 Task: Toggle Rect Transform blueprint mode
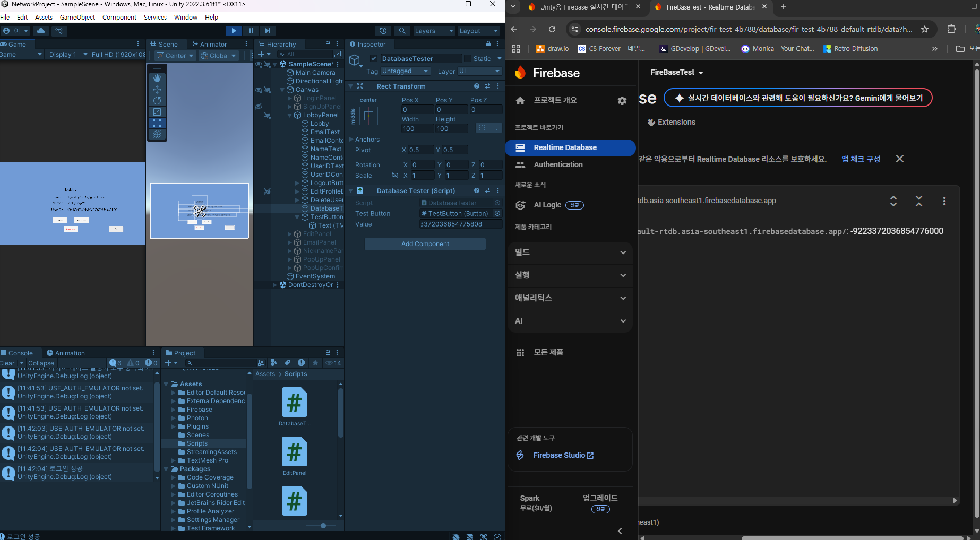(x=482, y=128)
